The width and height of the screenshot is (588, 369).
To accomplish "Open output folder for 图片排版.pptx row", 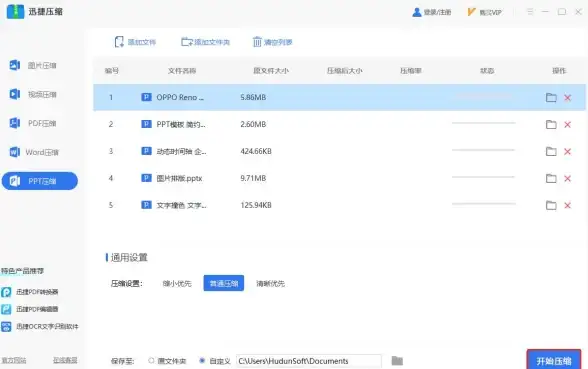I will 551,178.
